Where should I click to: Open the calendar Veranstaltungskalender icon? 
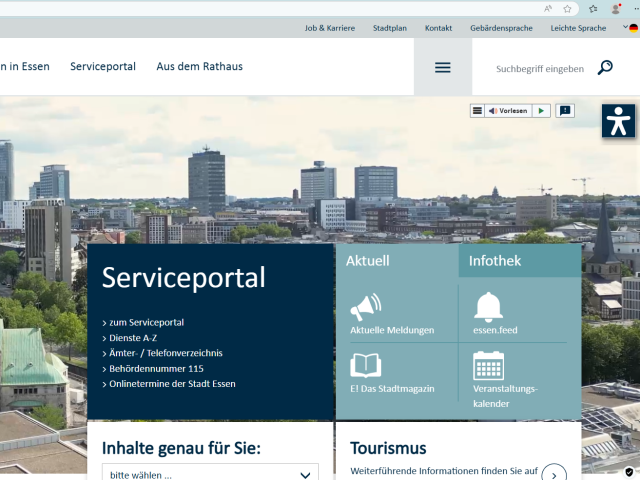(489, 366)
